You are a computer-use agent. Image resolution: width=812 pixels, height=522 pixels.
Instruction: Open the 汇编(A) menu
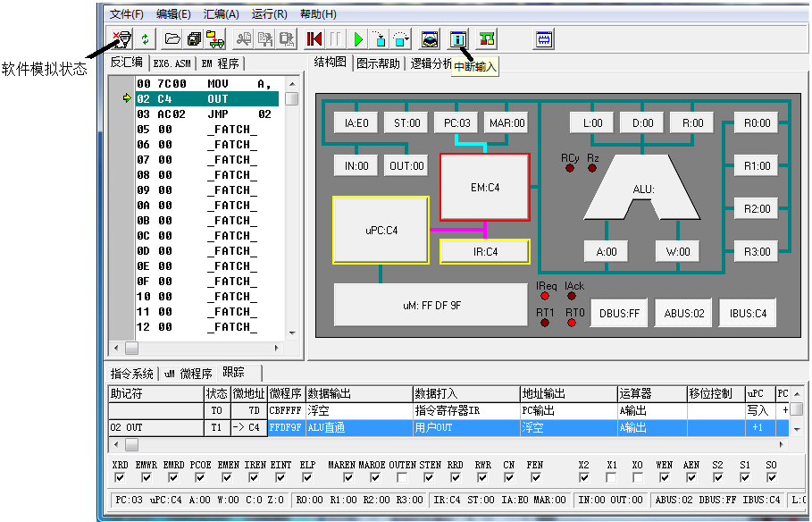(x=222, y=14)
